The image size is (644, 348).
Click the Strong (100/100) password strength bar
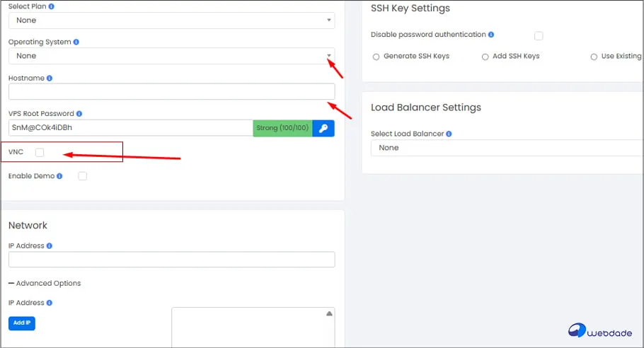pos(282,127)
